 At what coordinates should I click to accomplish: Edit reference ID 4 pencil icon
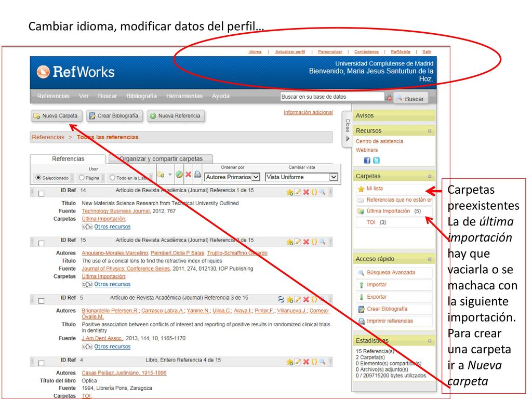[x=298, y=362]
